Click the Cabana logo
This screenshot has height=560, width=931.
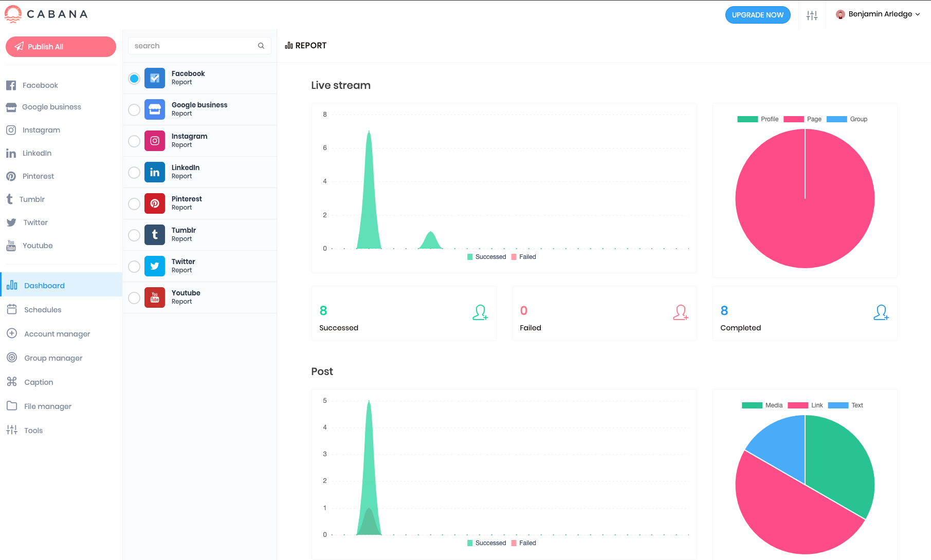tap(46, 14)
